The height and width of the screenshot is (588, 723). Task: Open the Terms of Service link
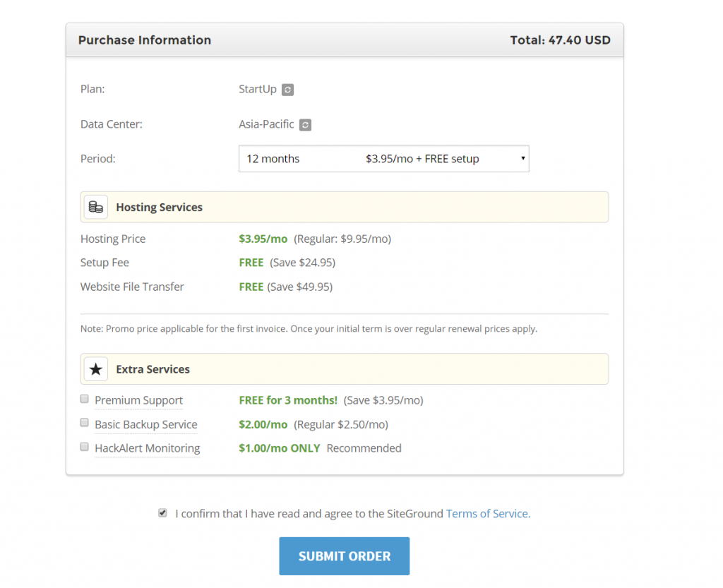coord(488,514)
